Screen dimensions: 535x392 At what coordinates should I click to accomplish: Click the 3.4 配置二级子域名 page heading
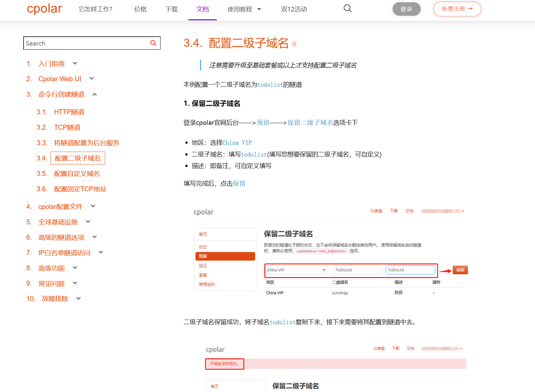click(236, 43)
